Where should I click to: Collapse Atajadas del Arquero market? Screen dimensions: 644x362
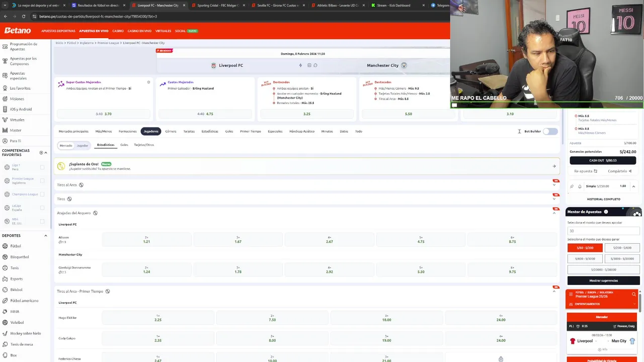point(554,213)
